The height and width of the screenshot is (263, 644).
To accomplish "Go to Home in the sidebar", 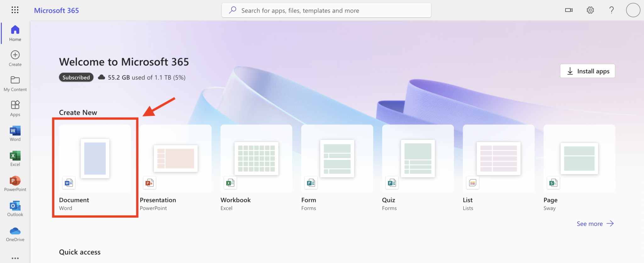I will click(x=15, y=33).
